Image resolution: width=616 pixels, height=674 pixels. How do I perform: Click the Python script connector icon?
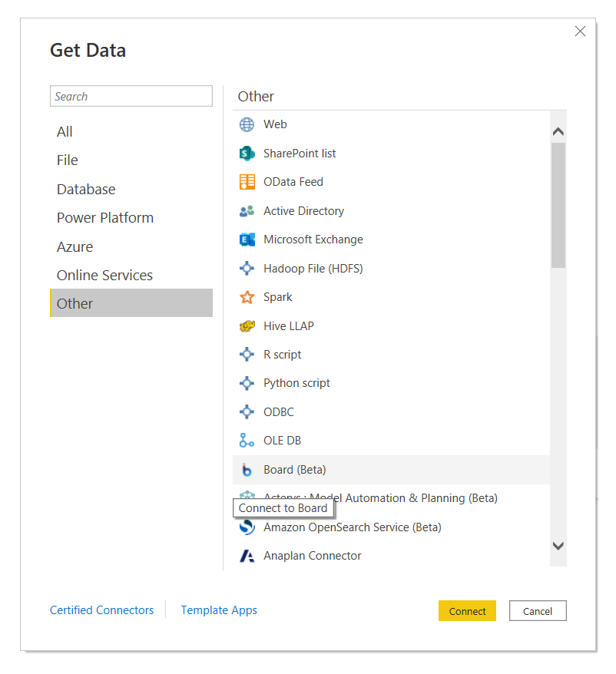click(x=247, y=383)
